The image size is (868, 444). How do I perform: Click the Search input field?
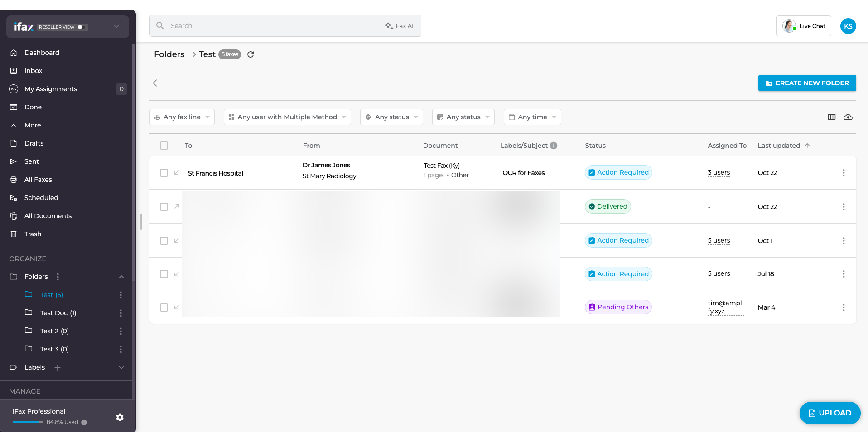[x=272, y=26]
